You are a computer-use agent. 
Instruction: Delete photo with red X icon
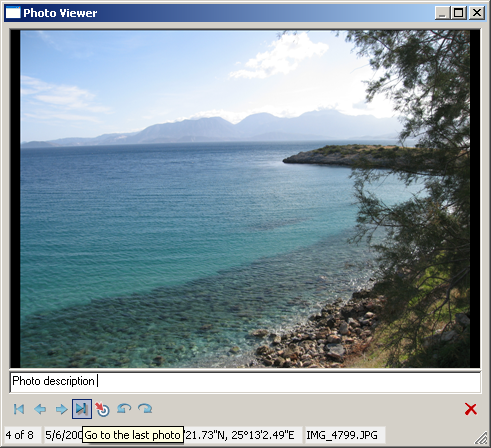click(471, 409)
